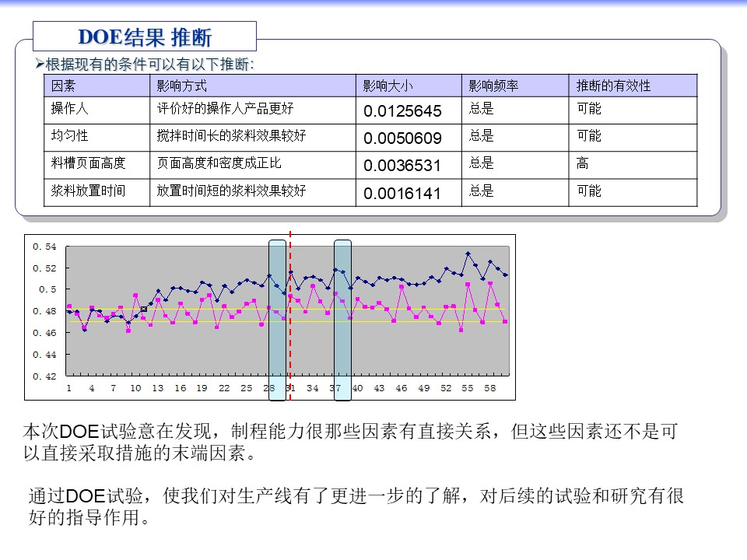Click the slide title 'DOE结果 推断'
747x560 pixels.
click(x=145, y=37)
